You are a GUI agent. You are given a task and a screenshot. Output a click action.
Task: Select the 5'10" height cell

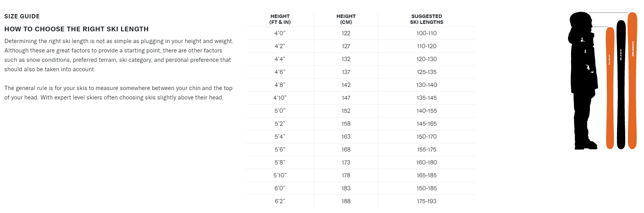pos(280,175)
